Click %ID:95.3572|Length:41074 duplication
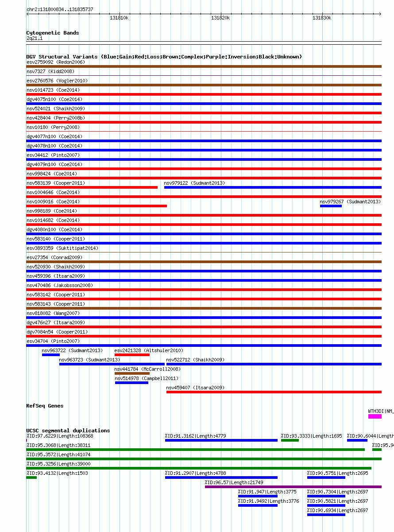This screenshot has width=394, height=532. [x=204, y=459]
